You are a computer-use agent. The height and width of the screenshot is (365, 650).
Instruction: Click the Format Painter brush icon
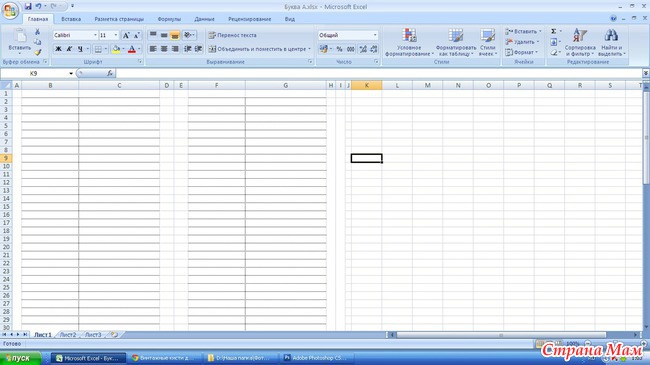pos(38,53)
